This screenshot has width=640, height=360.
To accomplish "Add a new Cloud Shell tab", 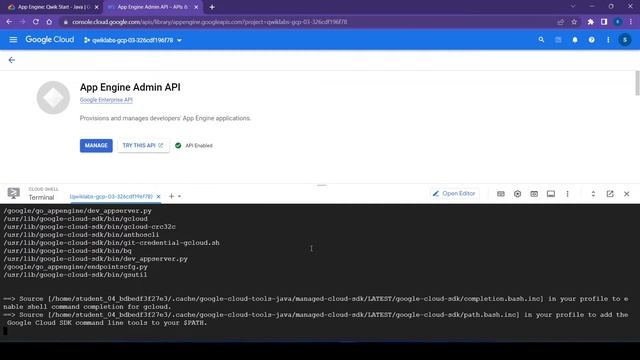I will pos(171,196).
